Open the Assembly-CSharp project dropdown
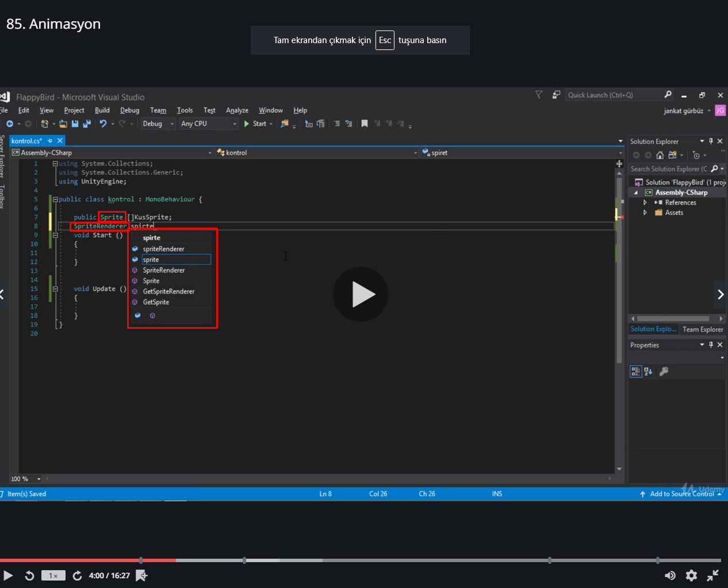Image resolution: width=728 pixels, height=588 pixels. (x=112, y=153)
